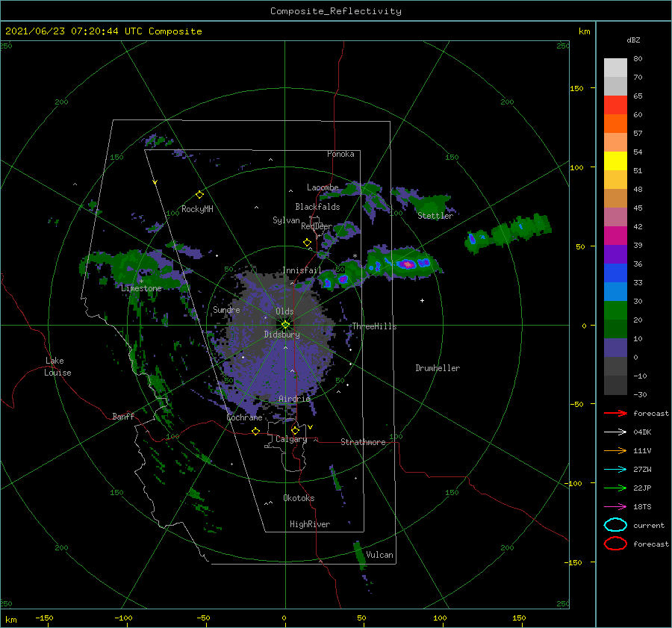Screen dimensions: 672x628
Task: Click the orange 111V arrow in legend
Action: [x=615, y=450]
